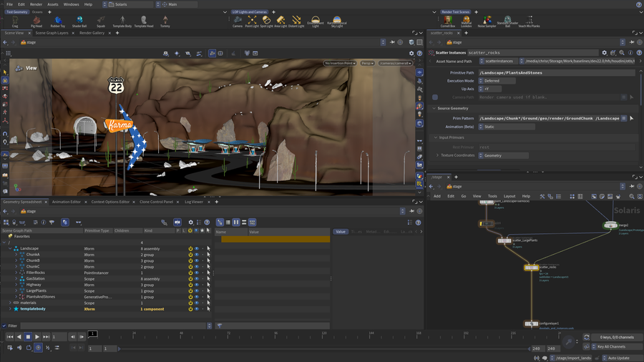The width and height of the screenshot is (644, 362).
Task: Select the Crag test geometry shelf tool
Action: 15,21
